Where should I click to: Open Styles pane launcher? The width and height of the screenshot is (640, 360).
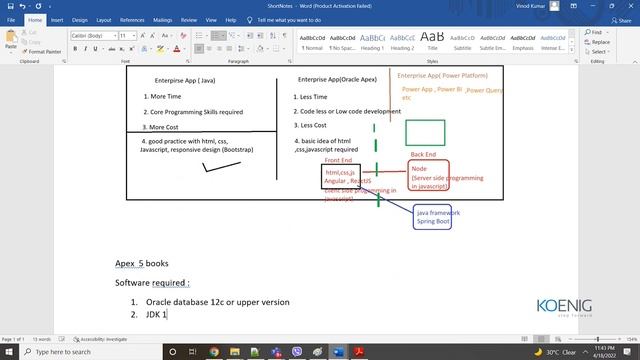tap(576, 61)
